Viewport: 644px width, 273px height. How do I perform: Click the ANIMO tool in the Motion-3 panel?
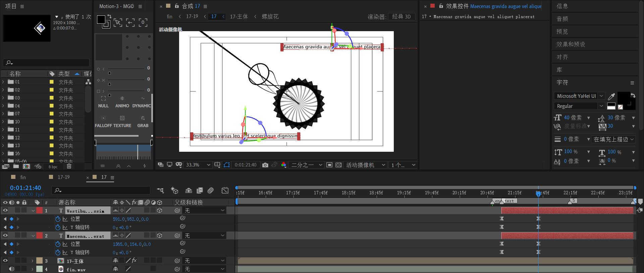click(122, 102)
